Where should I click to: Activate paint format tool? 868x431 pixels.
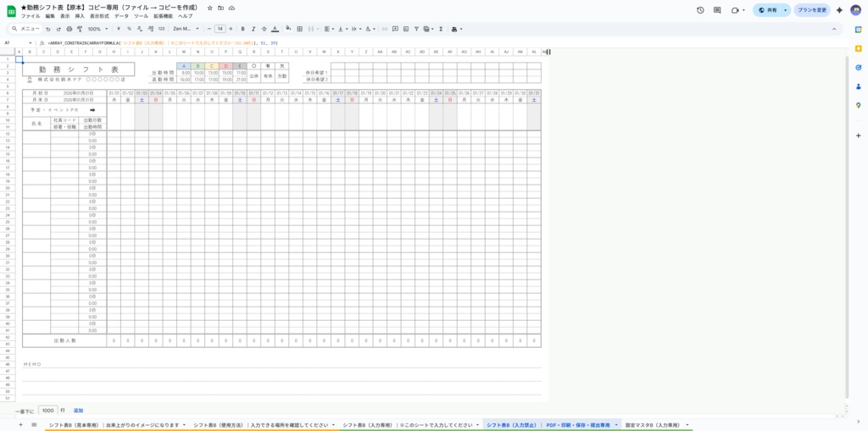pyautogui.click(x=80, y=29)
